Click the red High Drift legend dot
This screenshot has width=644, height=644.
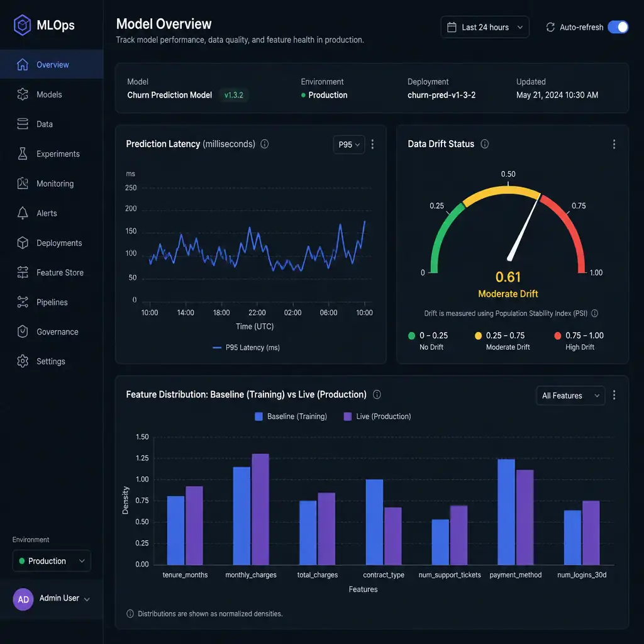click(557, 336)
